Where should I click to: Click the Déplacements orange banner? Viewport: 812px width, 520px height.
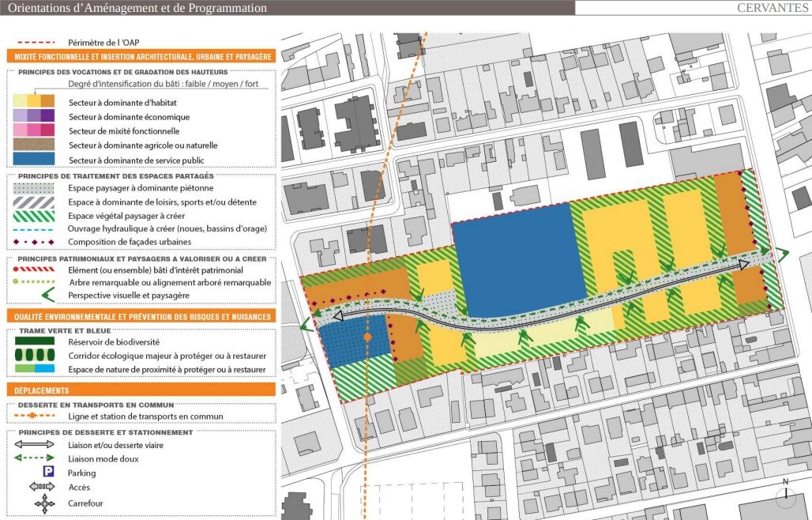pos(141,390)
